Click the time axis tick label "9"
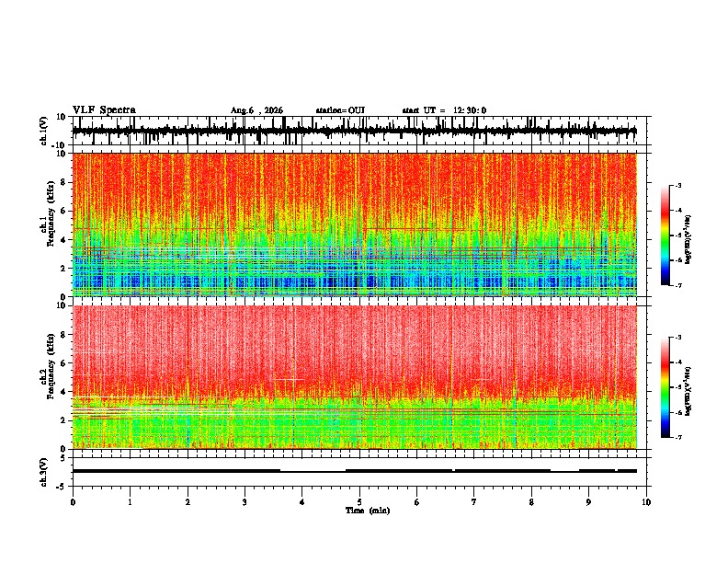Image resolution: width=728 pixels, height=563 pixels. pyautogui.click(x=588, y=502)
